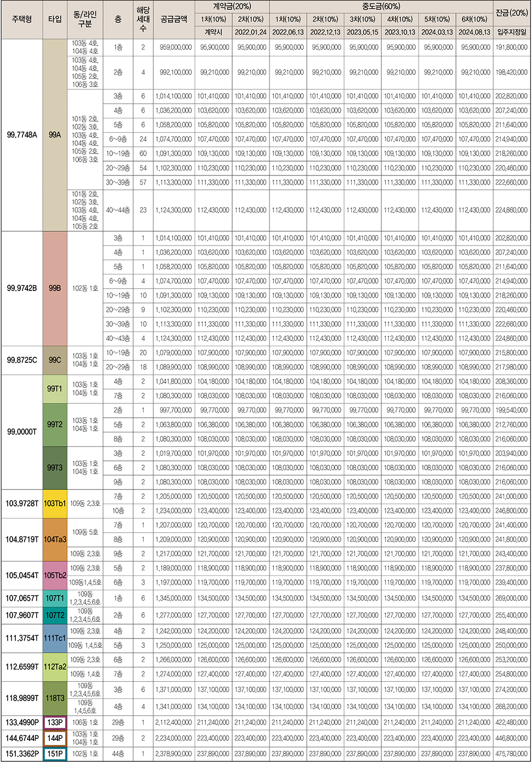Click the 151.3362P housing type cell
Viewport: 532px width, 764px height.
[x=22, y=754]
